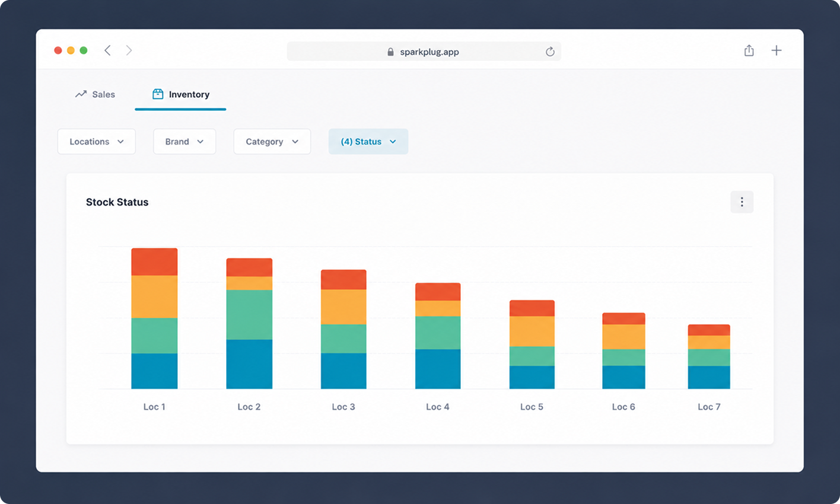Click the green segment of Loc 2 bar
Image resolution: width=840 pixels, height=504 pixels.
(x=249, y=315)
